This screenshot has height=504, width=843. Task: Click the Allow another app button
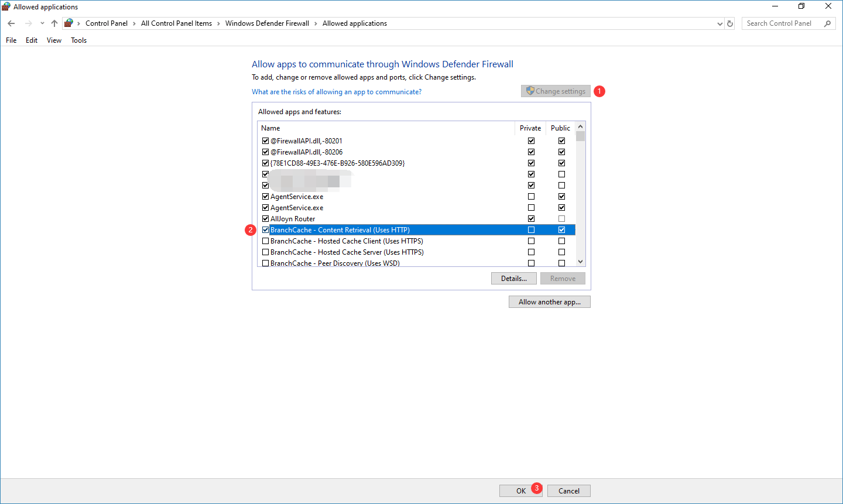tap(549, 301)
